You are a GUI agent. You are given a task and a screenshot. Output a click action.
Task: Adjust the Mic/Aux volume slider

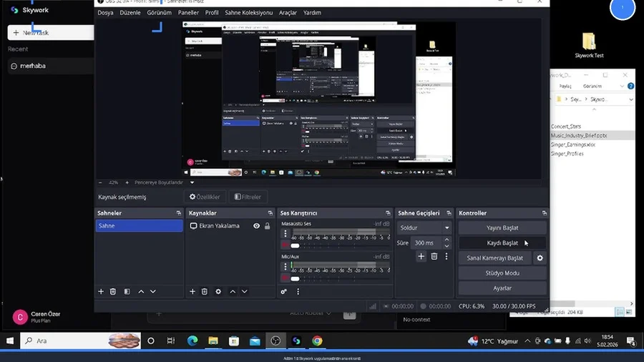295,278
